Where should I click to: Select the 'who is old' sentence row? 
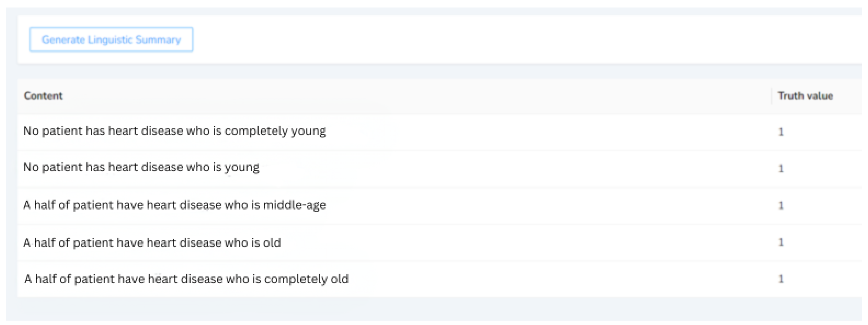(x=152, y=243)
